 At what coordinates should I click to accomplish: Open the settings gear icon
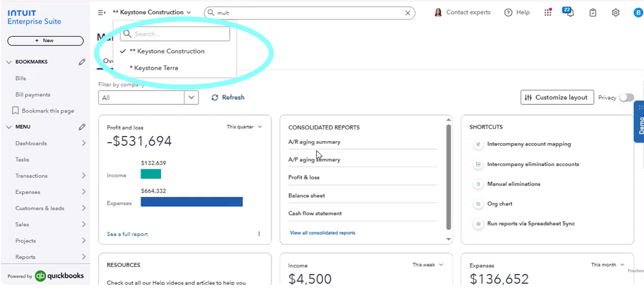(x=615, y=13)
